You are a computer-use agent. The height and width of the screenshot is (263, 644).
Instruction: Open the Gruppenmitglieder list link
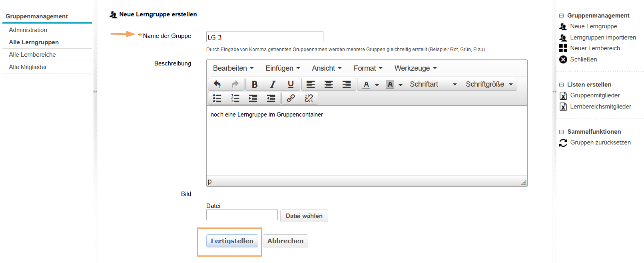pos(595,95)
